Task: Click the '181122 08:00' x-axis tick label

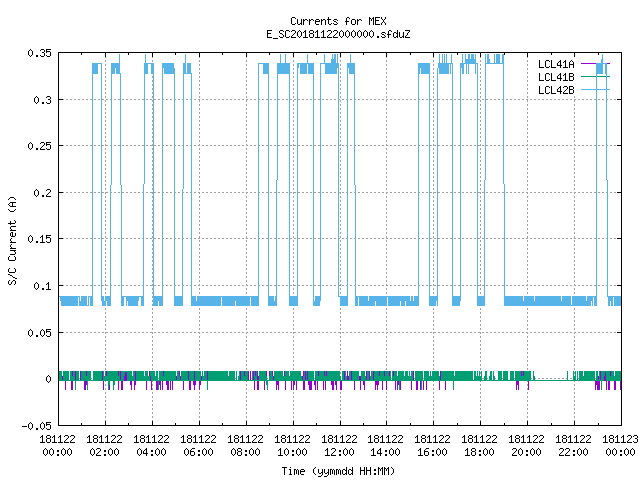Action: 245,446
